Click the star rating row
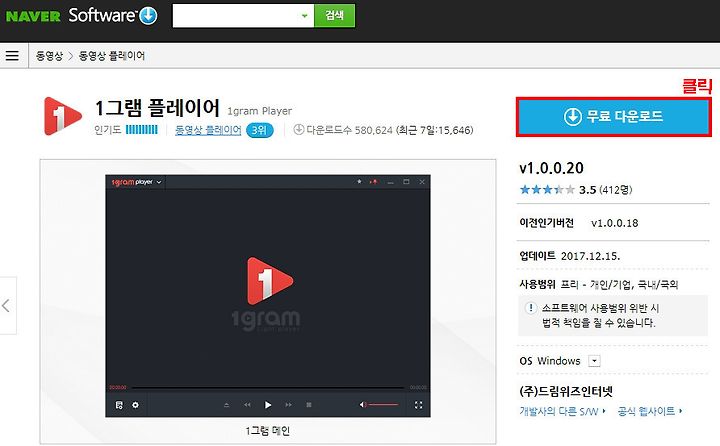720x446 pixels. coord(547,189)
